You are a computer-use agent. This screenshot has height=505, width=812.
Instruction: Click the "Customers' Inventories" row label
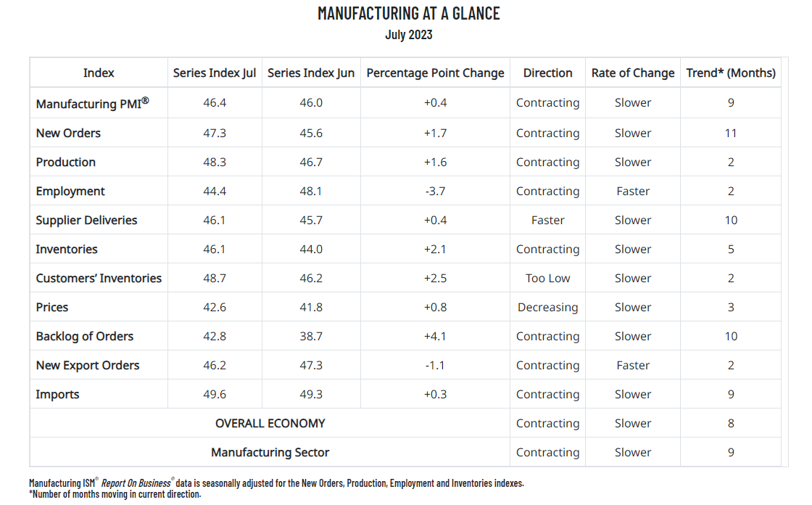pyautogui.click(x=99, y=278)
